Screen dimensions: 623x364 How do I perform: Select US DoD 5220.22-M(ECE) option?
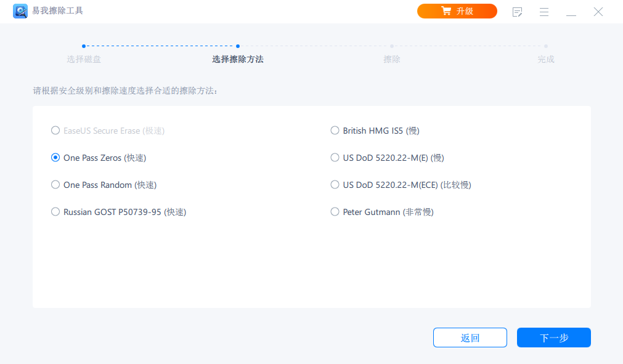pyautogui.click(x=335, y=185)
